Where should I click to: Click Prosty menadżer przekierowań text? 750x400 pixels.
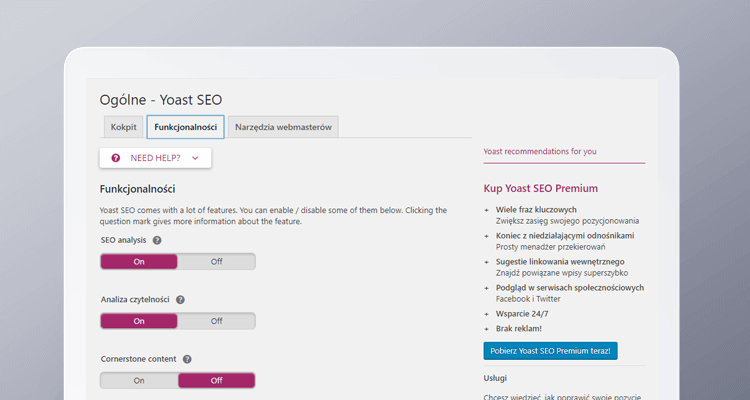click(551, 247)
